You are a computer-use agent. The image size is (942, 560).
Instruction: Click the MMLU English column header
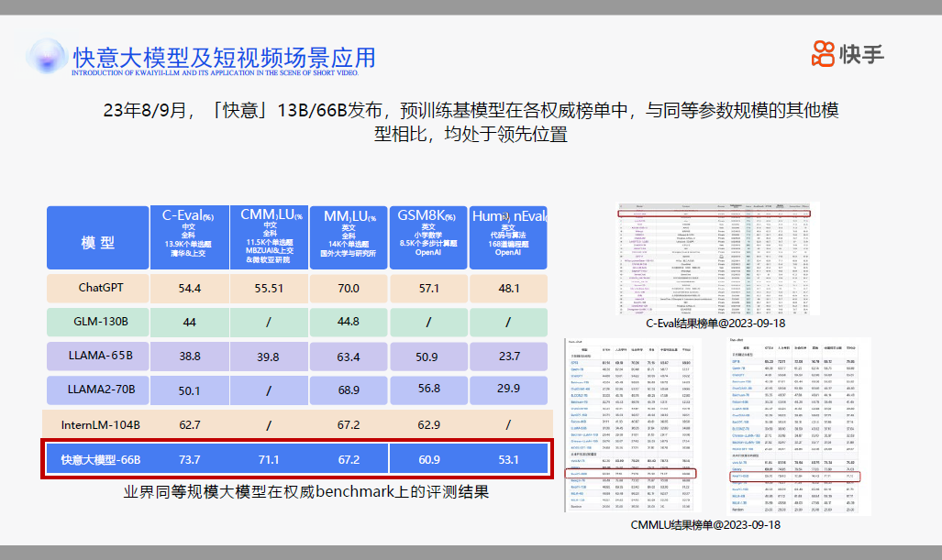click(x=349, y=237)
